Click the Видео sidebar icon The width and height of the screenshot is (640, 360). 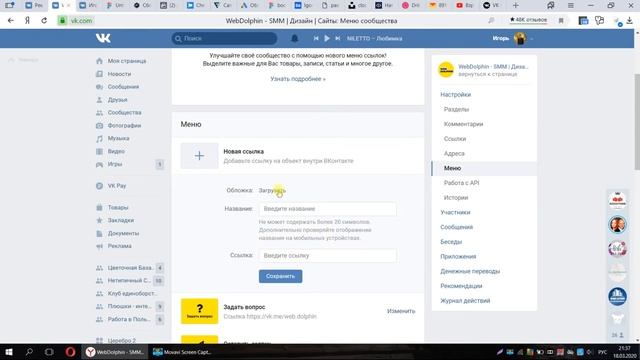pos(99,151)
